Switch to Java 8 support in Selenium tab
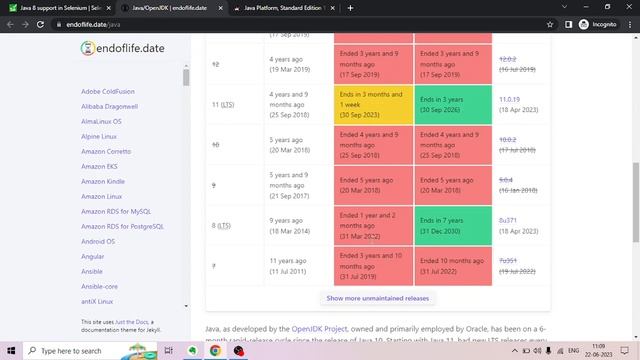Screen dimensions: 640x360 pos(60,8)
